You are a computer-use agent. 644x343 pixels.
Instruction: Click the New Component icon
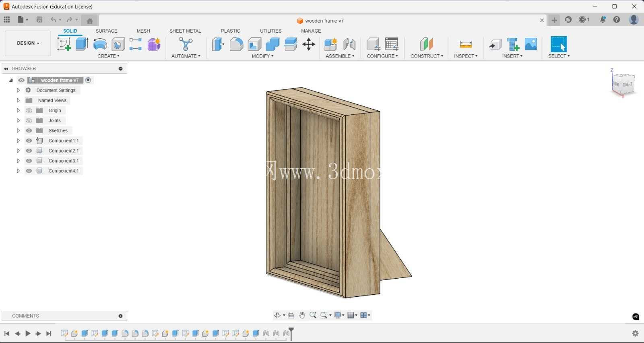331,44
